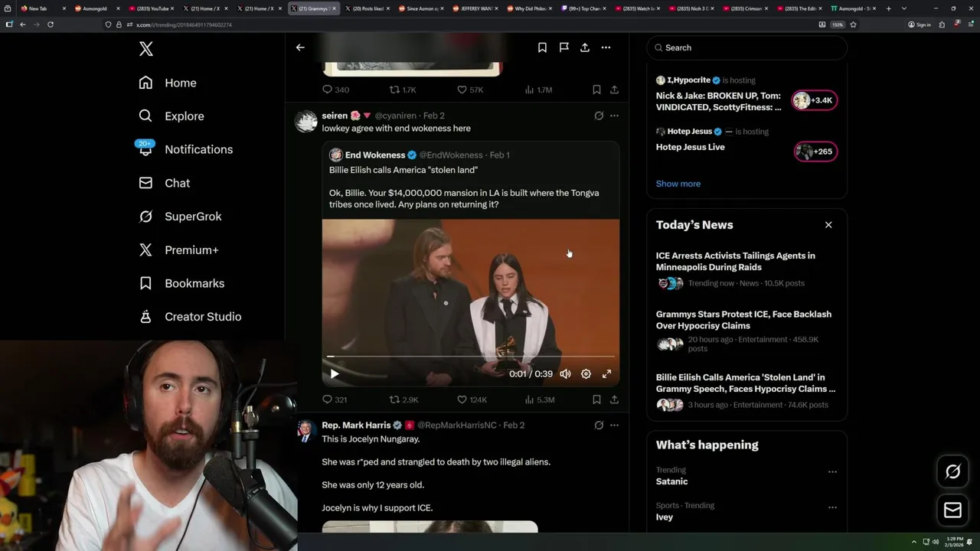980x551 pixels.
Task: Open Rep. Mark Harris profile avatar
Action: [x=306, y=430]
